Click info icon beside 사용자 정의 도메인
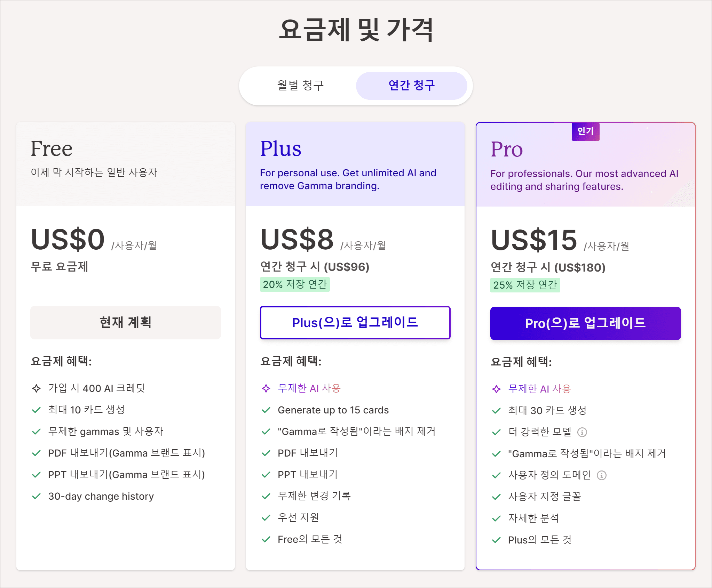The image size is (712, 588). pos(602,475)
